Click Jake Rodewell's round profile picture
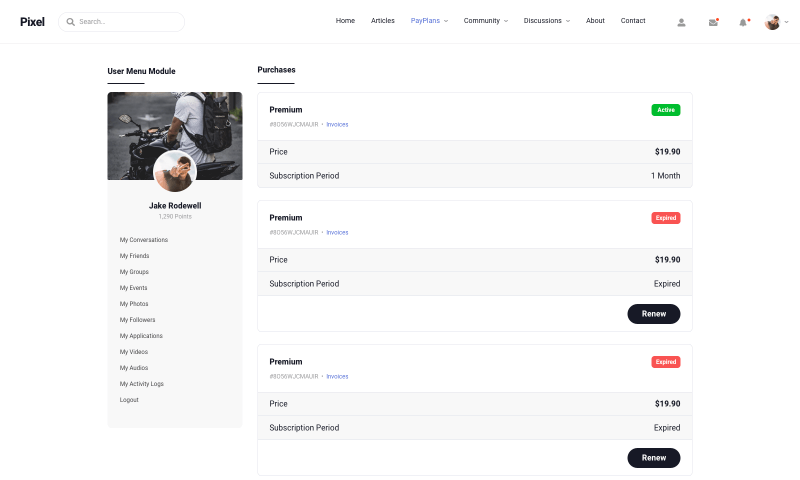 175,171
